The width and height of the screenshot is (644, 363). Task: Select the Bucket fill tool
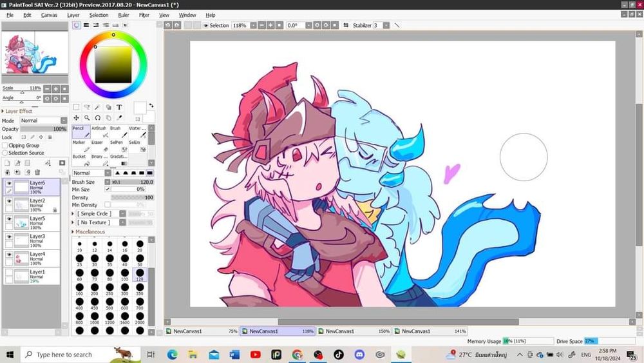click(x=81, y=160)
